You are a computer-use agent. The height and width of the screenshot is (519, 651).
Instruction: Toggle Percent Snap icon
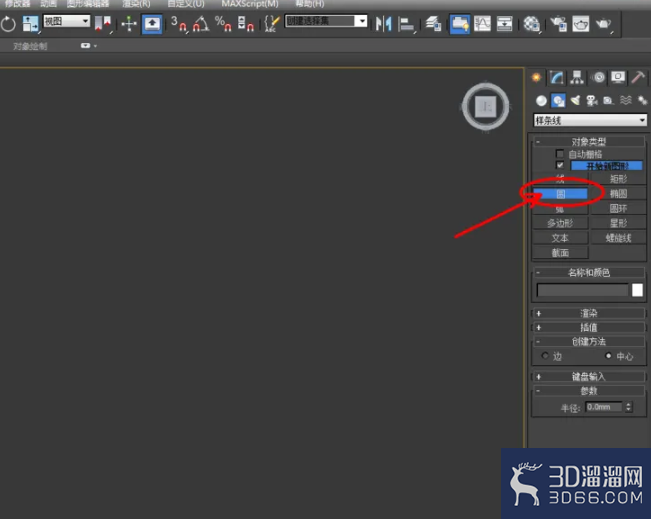tap(223, 24)
